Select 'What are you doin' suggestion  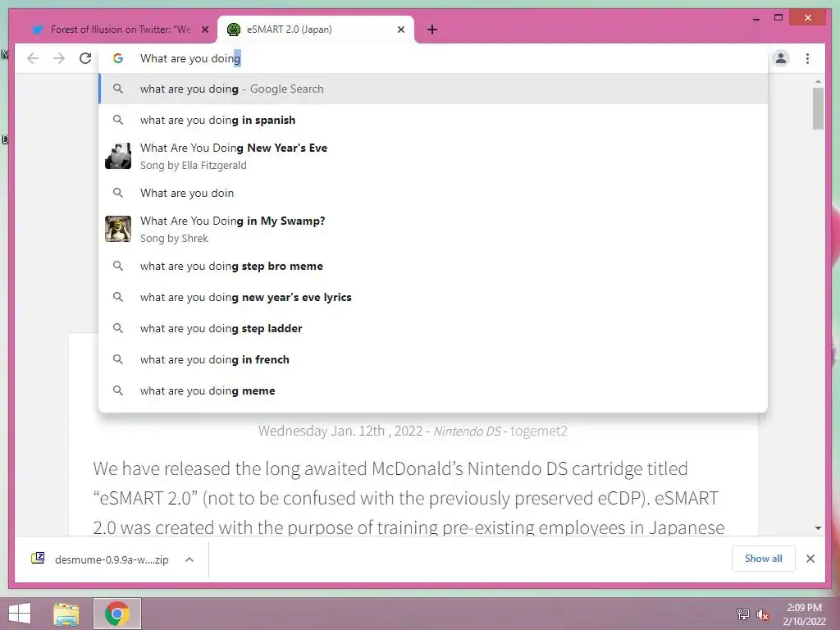(433, 193)
